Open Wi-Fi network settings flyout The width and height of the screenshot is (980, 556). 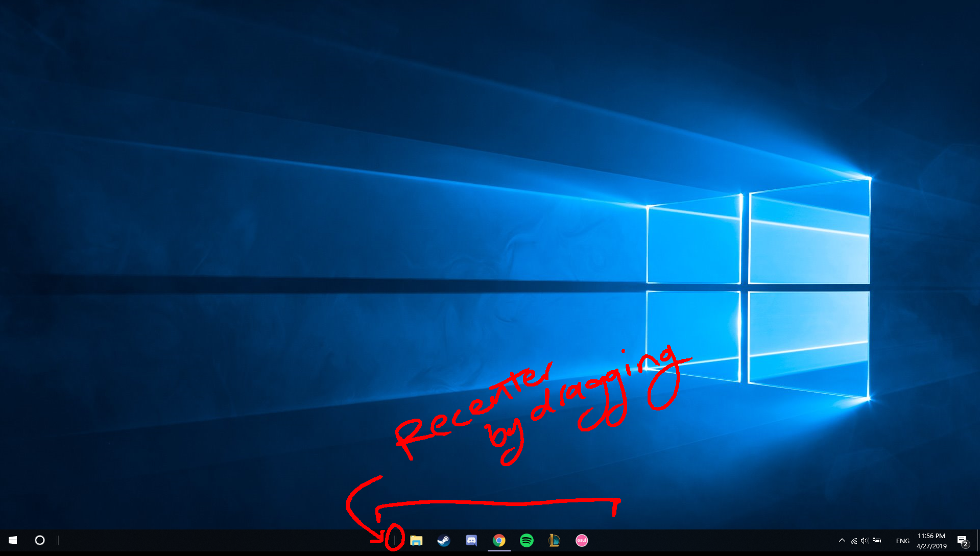(x=853, y=541)
